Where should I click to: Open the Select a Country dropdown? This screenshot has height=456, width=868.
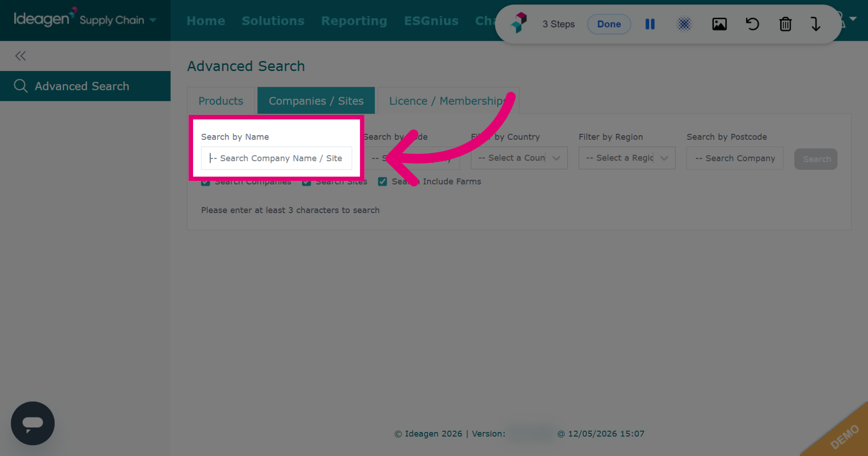[519, 158]
